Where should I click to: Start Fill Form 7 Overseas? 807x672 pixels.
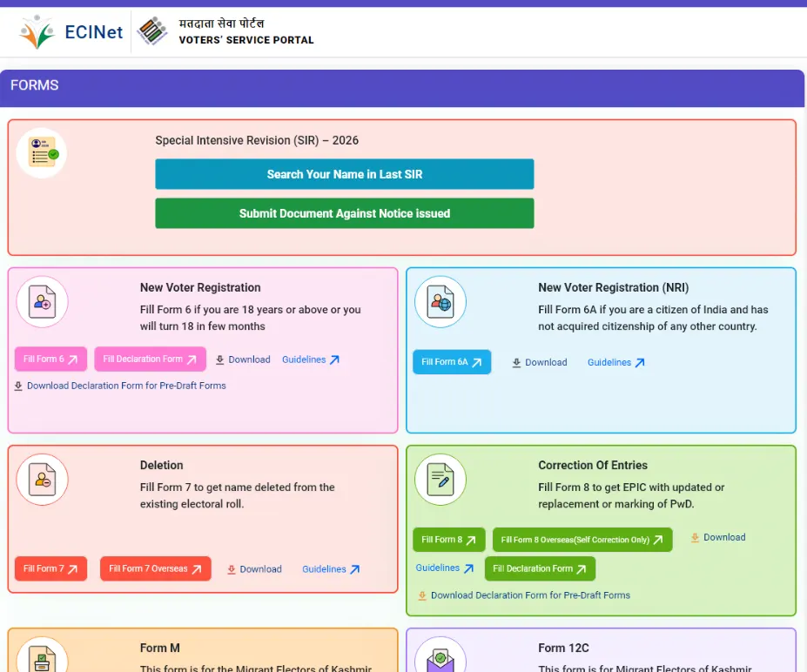point(155,569)
